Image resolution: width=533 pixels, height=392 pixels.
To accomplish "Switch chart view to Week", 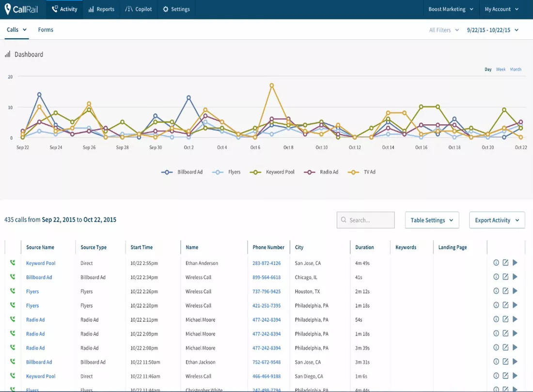I will (501, 69).
